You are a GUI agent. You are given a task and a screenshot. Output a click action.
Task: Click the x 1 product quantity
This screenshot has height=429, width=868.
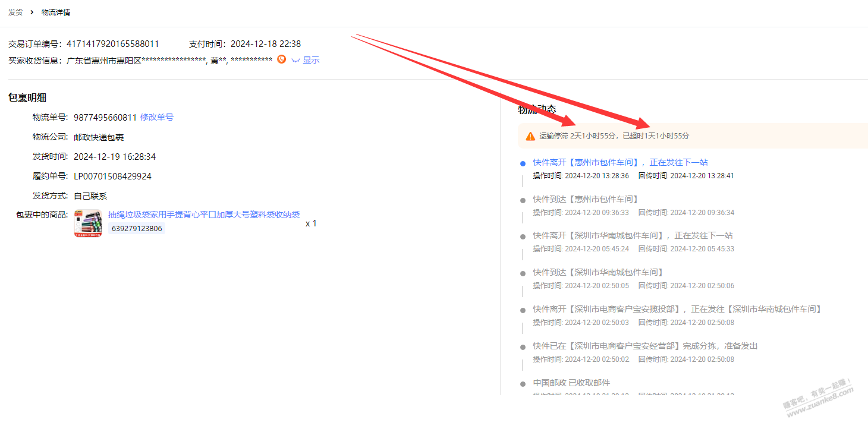[311, 223]
